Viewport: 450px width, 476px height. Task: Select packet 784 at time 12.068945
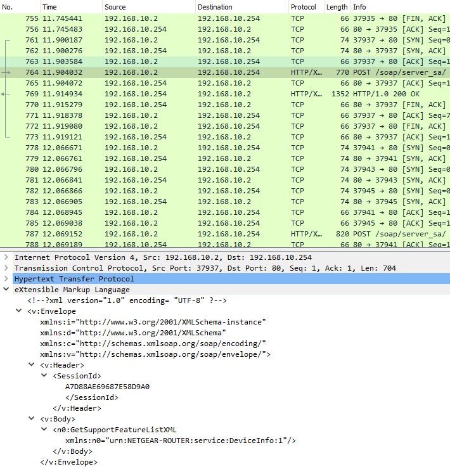pos(225,212)
